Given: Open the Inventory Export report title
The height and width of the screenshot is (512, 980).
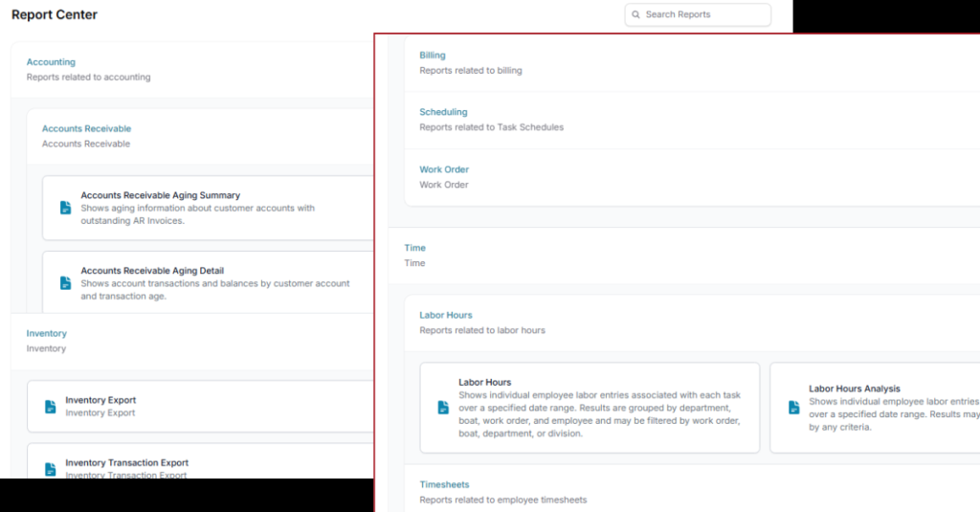Looking at the screenshot, I should click(x=100, y=400).
